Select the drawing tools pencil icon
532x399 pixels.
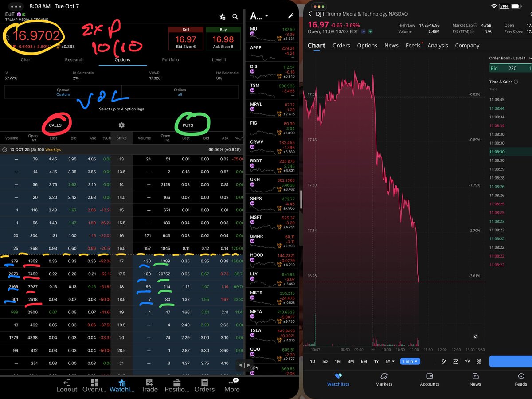443,361
